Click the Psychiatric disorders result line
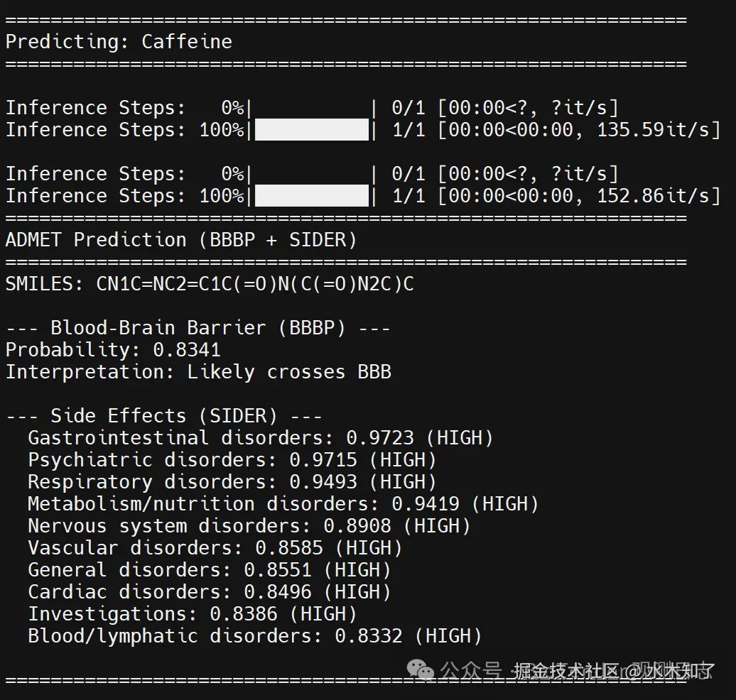This screenshot has height=700, width=736. pos(232,460)
